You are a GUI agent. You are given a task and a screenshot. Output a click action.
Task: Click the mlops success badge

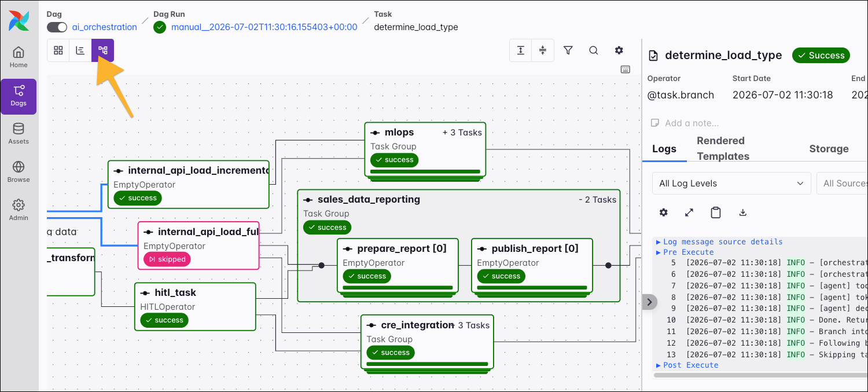coord(394,160)
